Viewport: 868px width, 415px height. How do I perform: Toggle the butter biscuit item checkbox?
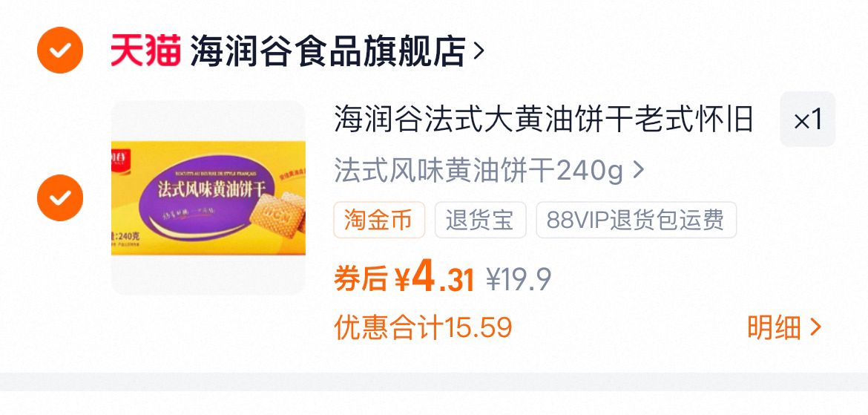60,197
